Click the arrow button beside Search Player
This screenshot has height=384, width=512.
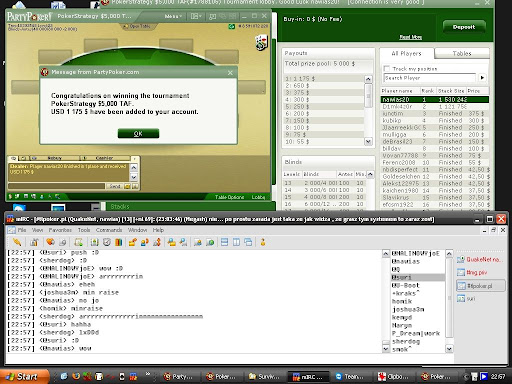tap(482, 78)
